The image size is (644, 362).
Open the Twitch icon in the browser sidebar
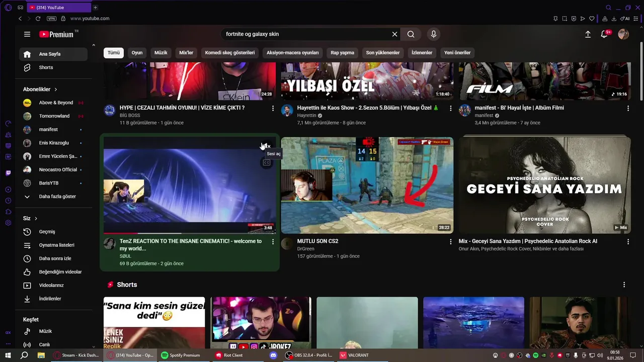[x=8, y=173]
